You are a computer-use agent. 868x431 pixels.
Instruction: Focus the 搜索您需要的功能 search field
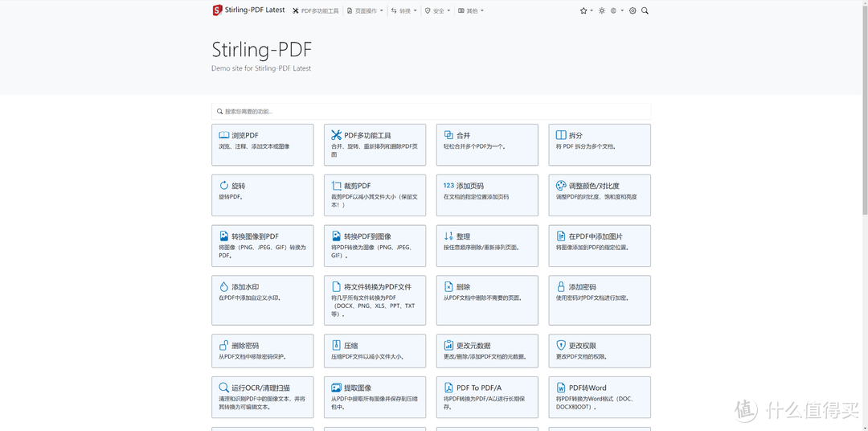pyautogui.click(x=431, y=111)
